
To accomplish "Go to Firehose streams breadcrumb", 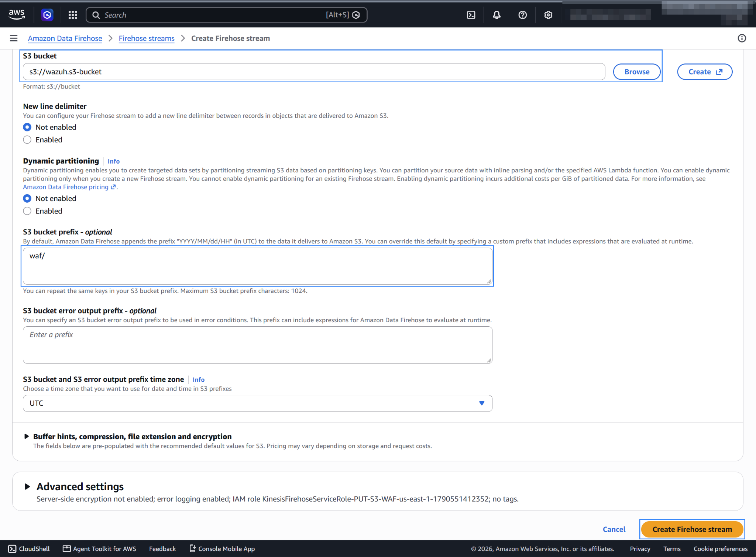I will (147, 38).
